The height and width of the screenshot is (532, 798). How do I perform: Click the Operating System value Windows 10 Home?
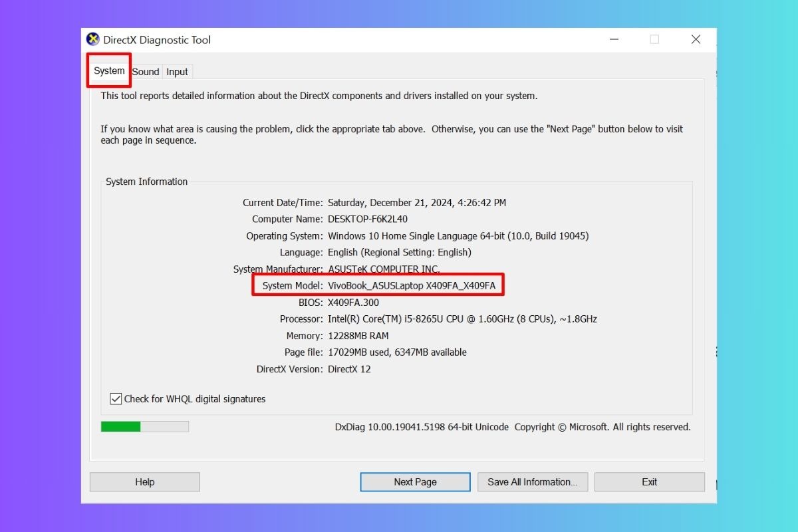coord(458,235)
